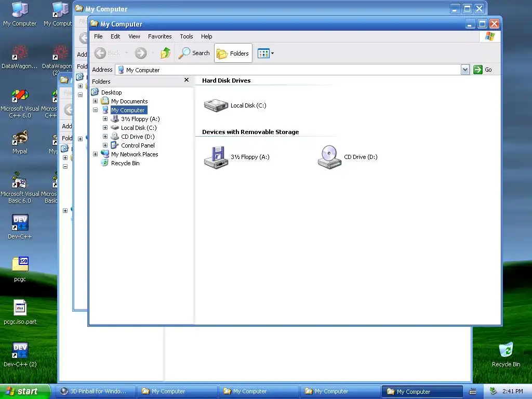Open the View menu
This screenshot has height=399, width=532.
click(x=134, y=36)
